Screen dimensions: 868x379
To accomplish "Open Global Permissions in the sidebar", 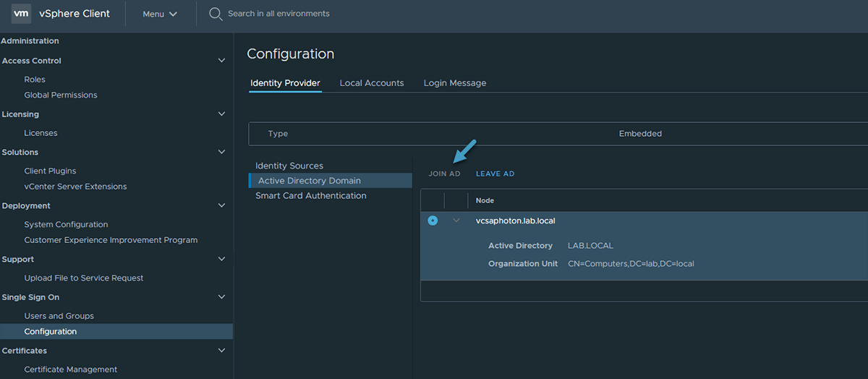I will tap(61, 95).
